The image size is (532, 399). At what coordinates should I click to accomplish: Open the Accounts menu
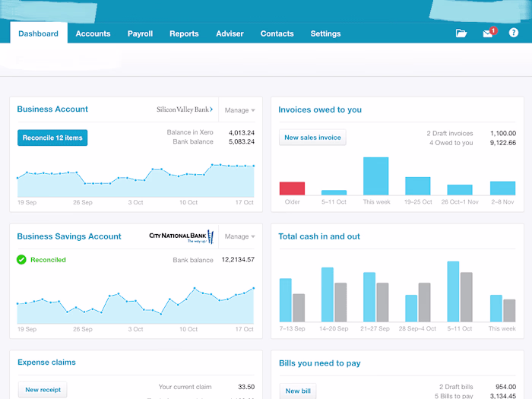[x=93, y=33]
